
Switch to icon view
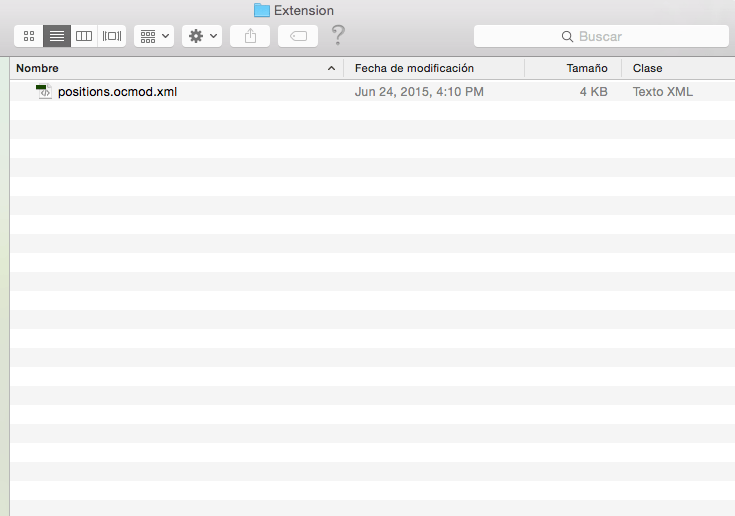pyautogui.click(x=29, y=36)
